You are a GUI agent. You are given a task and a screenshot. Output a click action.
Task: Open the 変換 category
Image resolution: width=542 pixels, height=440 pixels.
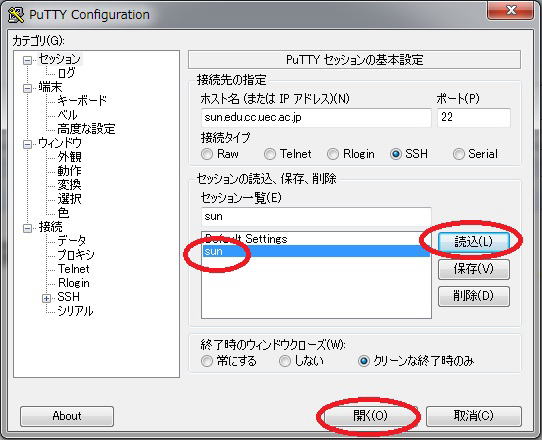[x=69, y=185]
